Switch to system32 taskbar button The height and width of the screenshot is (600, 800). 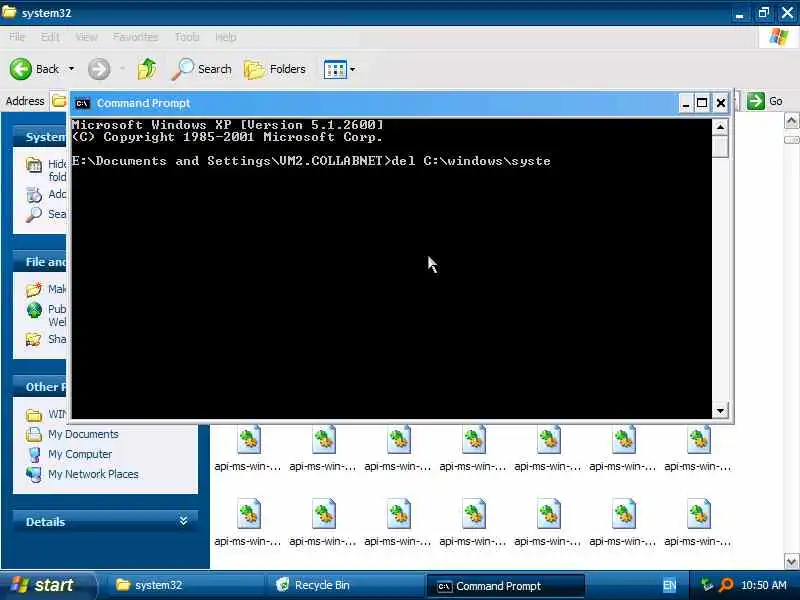click(x=185, y=585)
